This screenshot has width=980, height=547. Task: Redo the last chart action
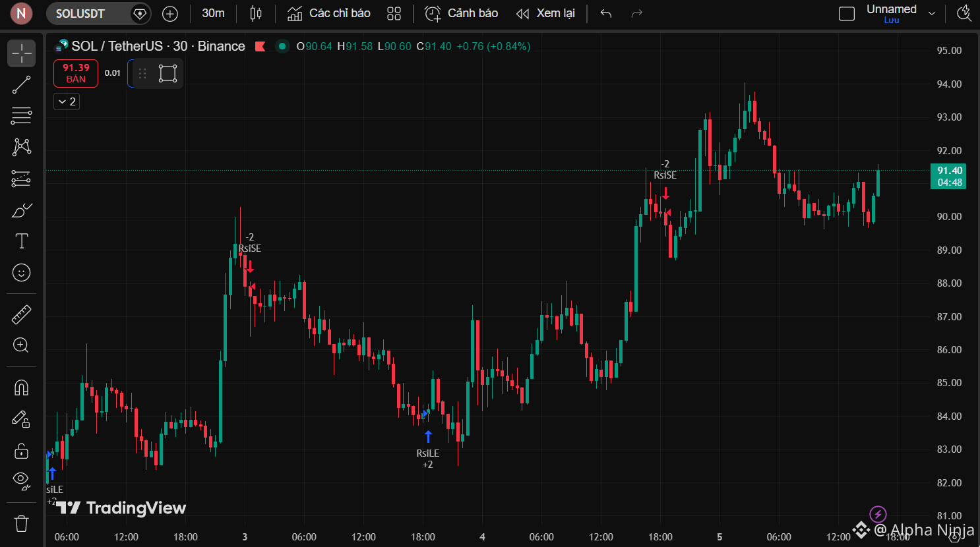pyautogui.click(x=636, y=13)
